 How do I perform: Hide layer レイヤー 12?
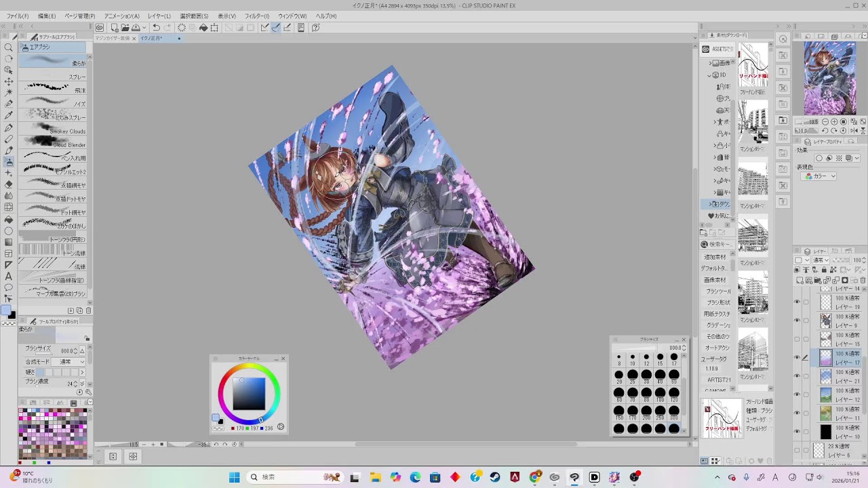point(797,395)
